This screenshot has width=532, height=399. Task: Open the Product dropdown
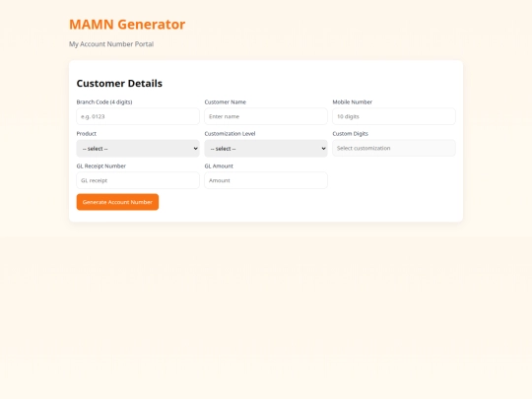coord(138,149)
